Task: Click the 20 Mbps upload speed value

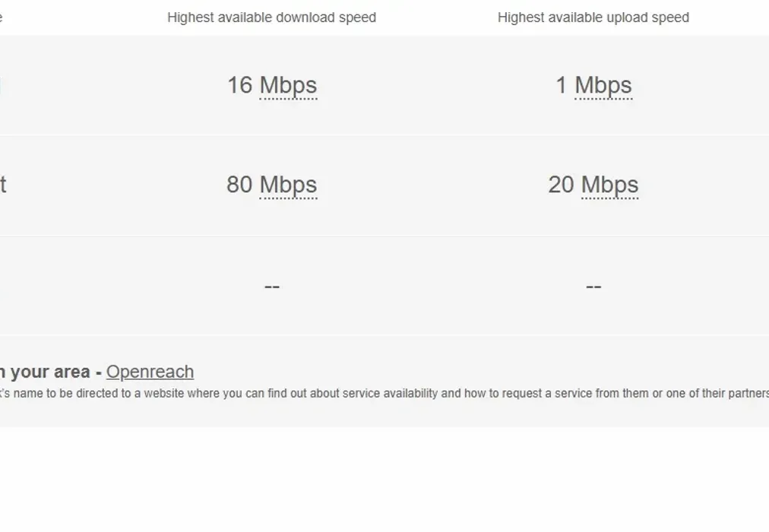Action: 594,185
